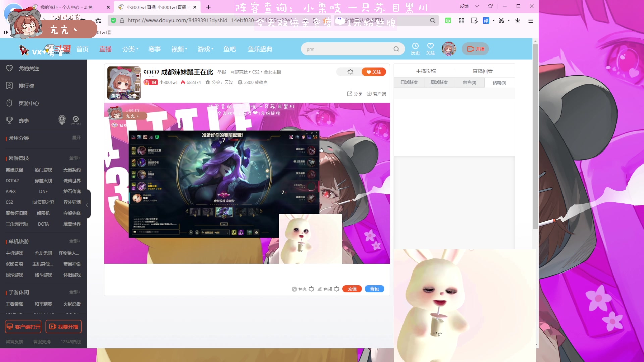
Task: Show all 网游竞技 categories via 全部
Action: point(75,158)
